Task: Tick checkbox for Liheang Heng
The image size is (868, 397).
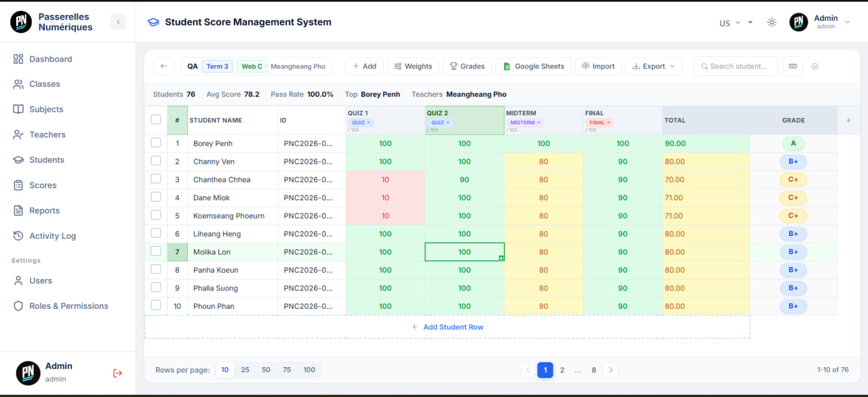Action: pos(156,233)
